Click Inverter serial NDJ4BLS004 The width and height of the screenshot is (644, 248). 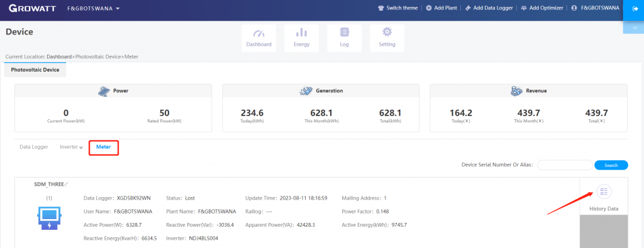(x=204, y=239)
